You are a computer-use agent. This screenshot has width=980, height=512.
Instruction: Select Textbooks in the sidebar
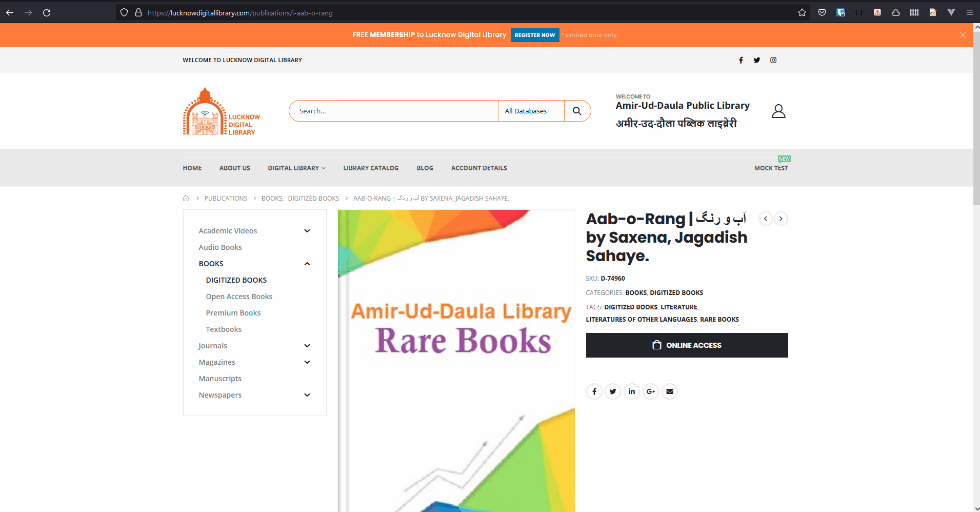tap(224, 329)
